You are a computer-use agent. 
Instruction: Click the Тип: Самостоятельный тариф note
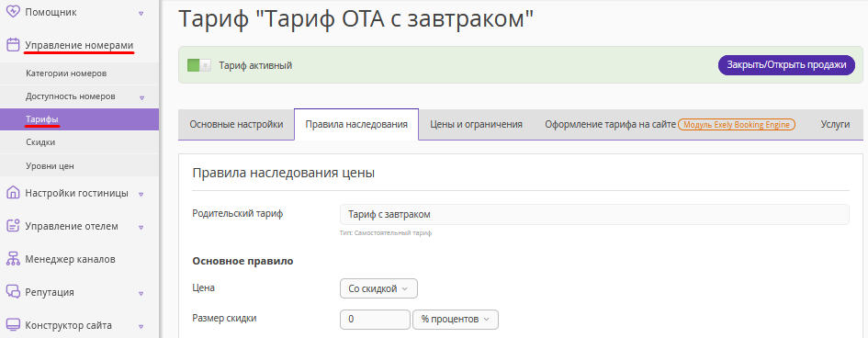pos(386,233)
